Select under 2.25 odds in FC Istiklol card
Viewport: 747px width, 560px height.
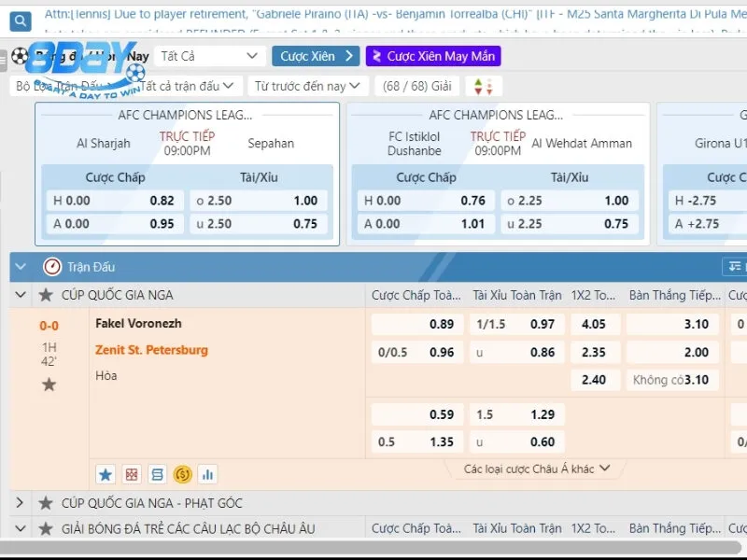(x=570, y=223)
